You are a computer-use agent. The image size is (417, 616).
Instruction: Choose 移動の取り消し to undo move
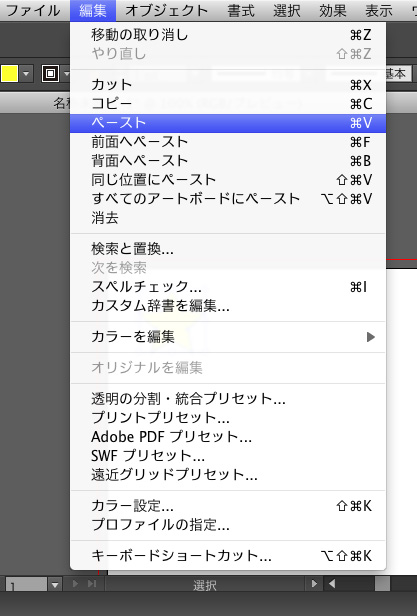[x=228, y=35]
